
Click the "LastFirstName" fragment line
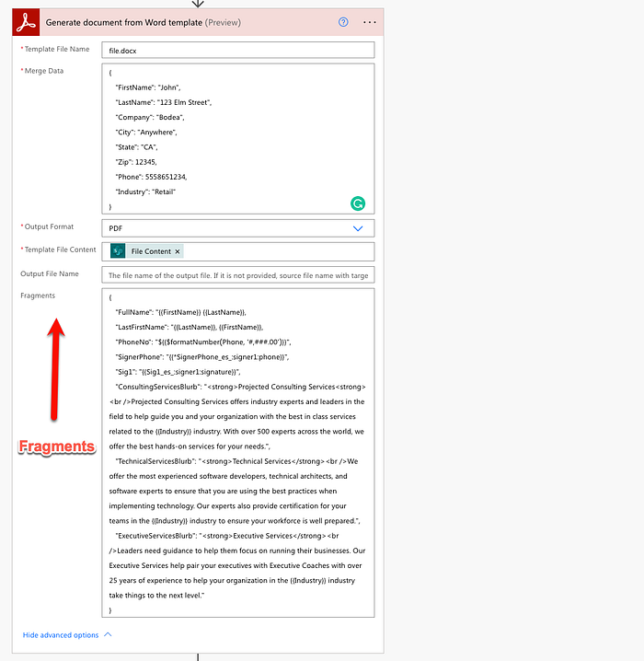pos(190,327)
